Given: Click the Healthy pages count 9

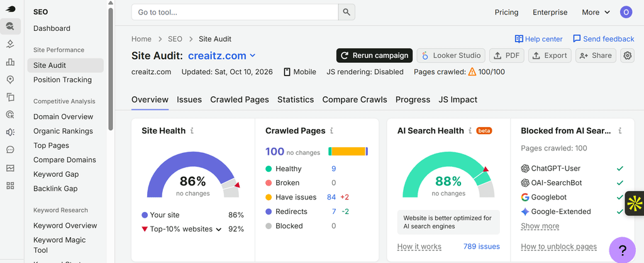Looking at the screenshot, I should (333, 169).
